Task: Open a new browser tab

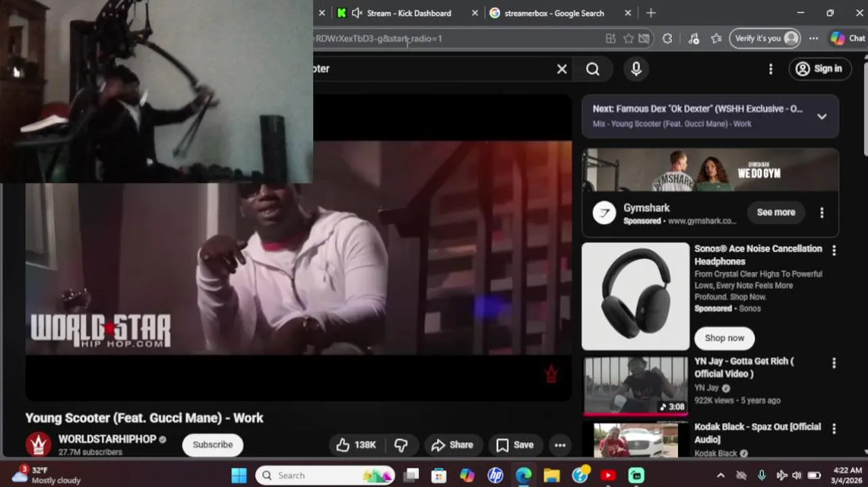Action: tap(651, 13)
